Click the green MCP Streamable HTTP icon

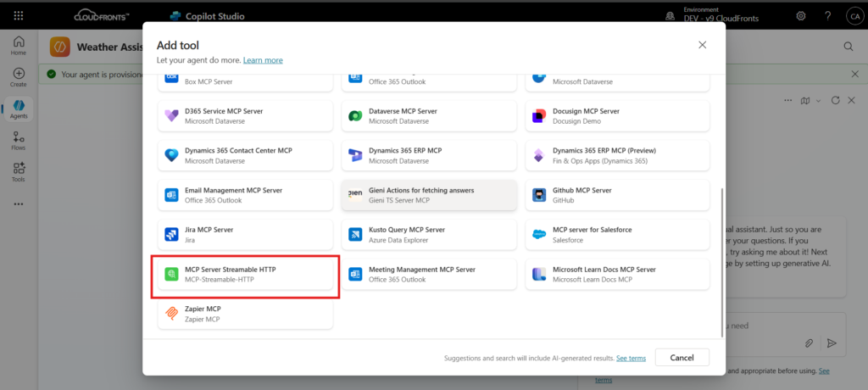(171, 274)
